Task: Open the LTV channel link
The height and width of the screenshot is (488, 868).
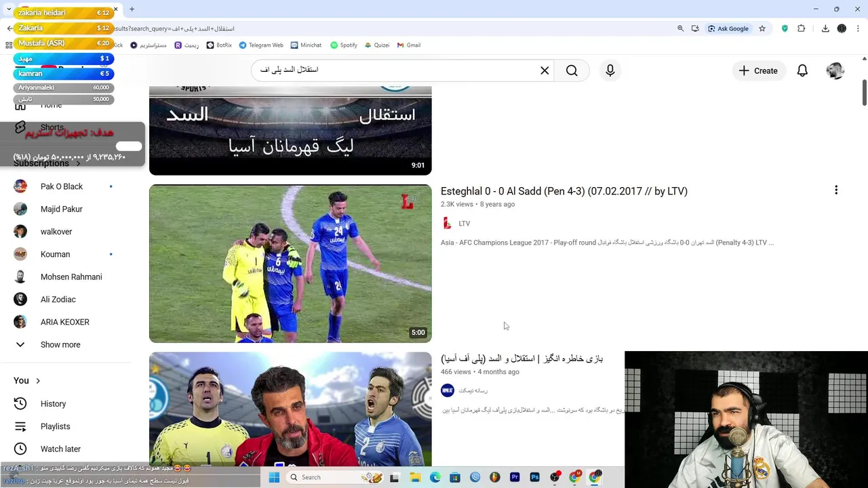Action: 464,223
